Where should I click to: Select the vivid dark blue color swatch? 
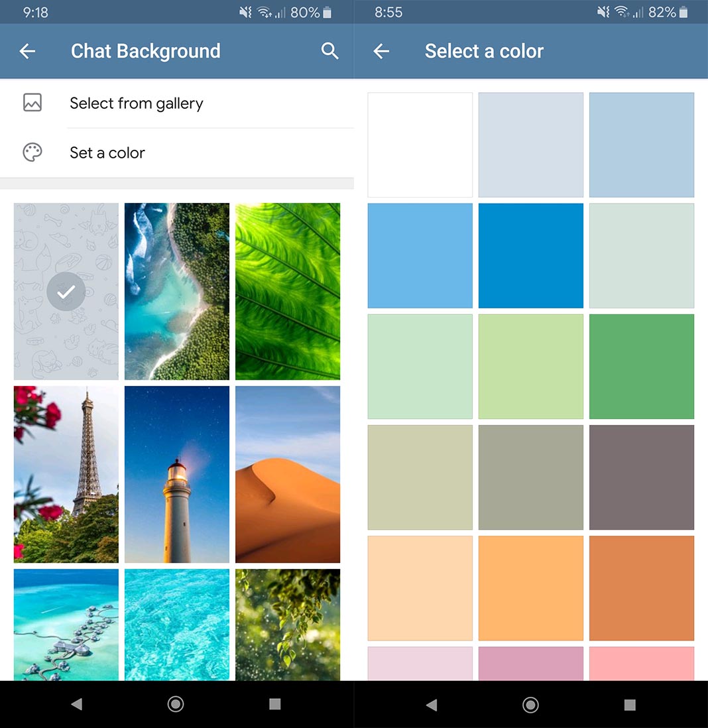(531, 255)
